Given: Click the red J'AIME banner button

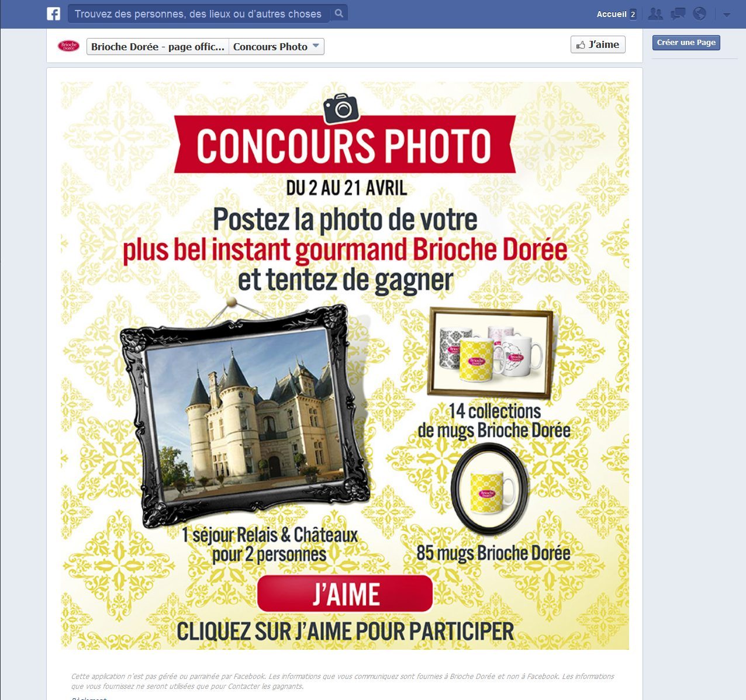Looking at the screenshot, I should point(345,594).
